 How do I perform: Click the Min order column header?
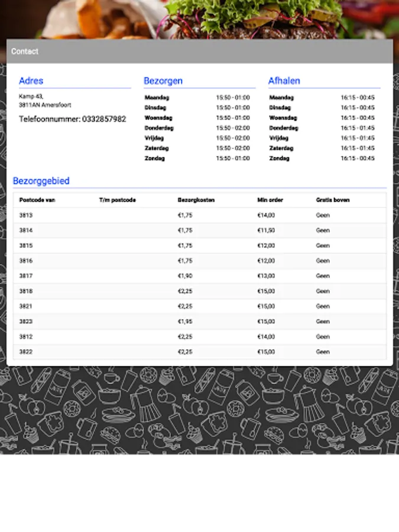click(270, 200)
